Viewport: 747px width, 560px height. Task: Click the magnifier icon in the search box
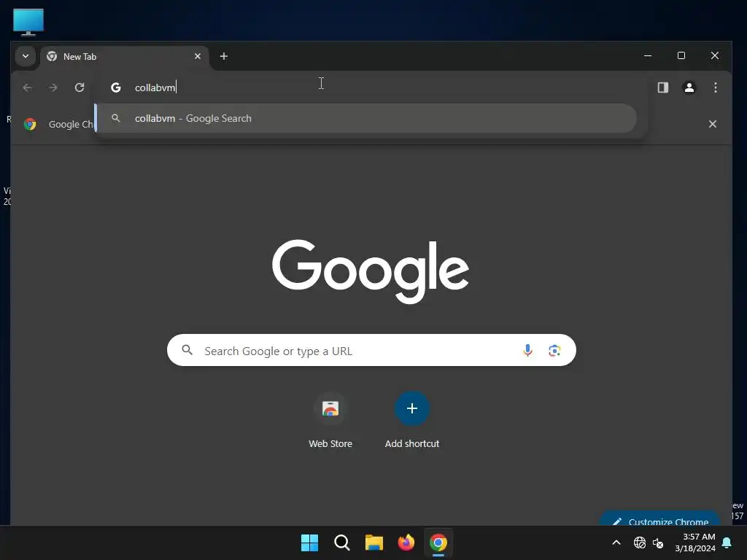point(187,351)
